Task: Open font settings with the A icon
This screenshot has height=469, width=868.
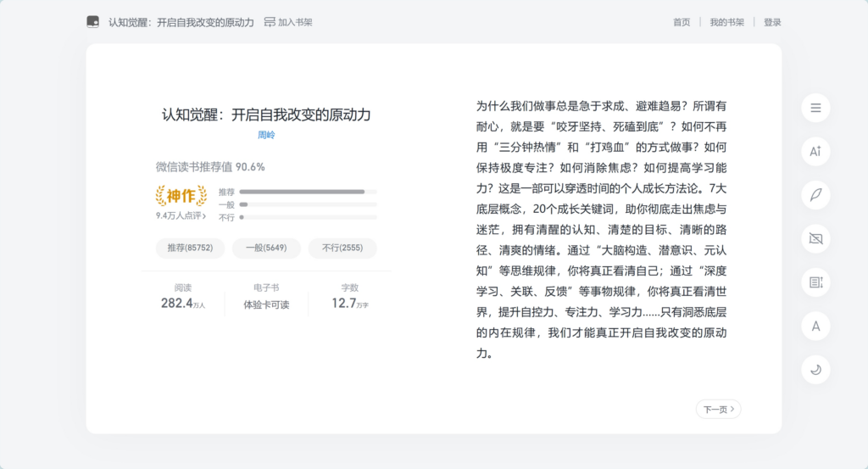Action: click(x=815, y=326)
